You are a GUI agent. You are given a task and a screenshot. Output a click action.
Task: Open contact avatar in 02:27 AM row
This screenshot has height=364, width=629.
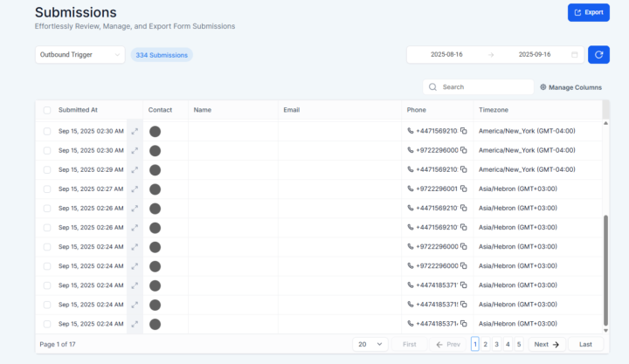point(155,189)
